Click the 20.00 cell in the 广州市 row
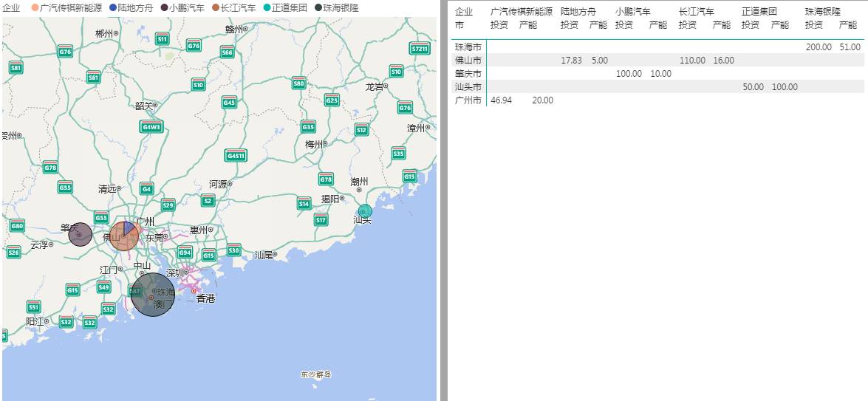Viewport: 868px width, 401px height. coord(542,100)
